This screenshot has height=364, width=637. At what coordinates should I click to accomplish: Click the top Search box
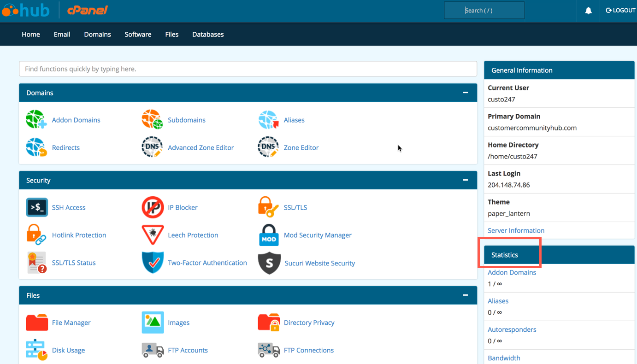tap(484, 10)
